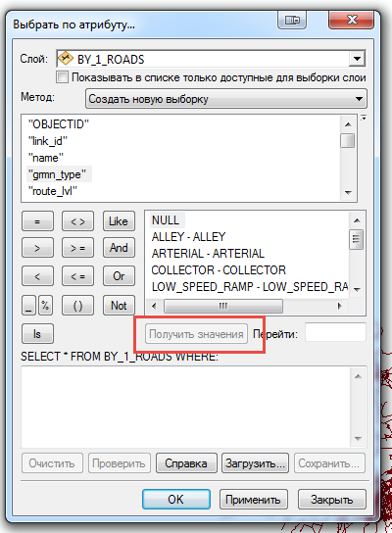The height and width of the screenshot is (533, 392).
Task: Select the ALLEY - ALLEY value
Action: click(x=188, y=236)
